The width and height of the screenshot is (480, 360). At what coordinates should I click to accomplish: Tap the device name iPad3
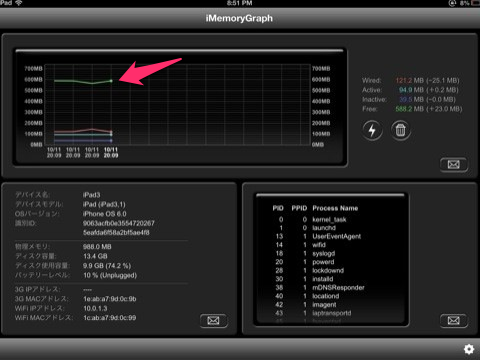click(x=91, y=195)
